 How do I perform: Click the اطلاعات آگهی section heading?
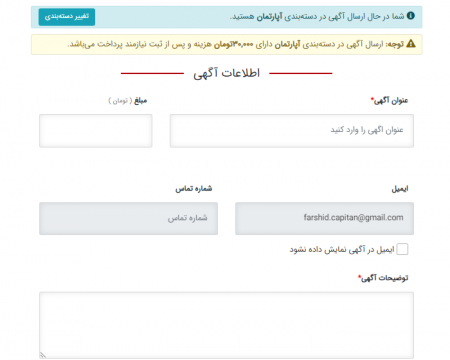pyautogui.click(x=227, y=73)
